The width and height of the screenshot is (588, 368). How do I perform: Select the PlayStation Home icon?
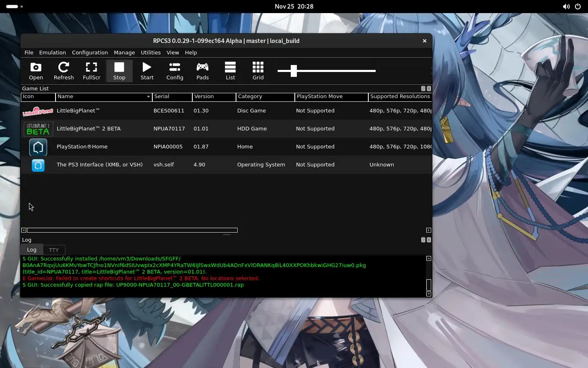pyautogui.click(x=38, y=147)
